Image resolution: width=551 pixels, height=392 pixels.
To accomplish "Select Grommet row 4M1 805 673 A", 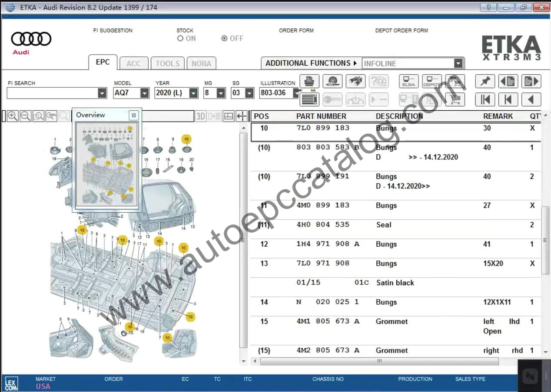I will coord(396,326).
